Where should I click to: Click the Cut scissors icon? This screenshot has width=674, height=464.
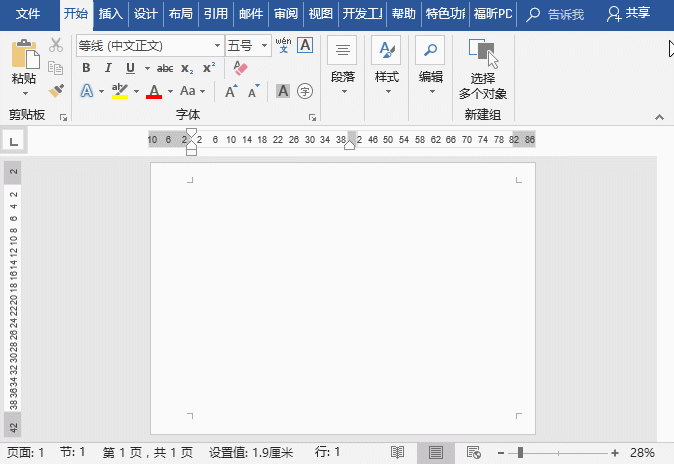pos(56,45)
